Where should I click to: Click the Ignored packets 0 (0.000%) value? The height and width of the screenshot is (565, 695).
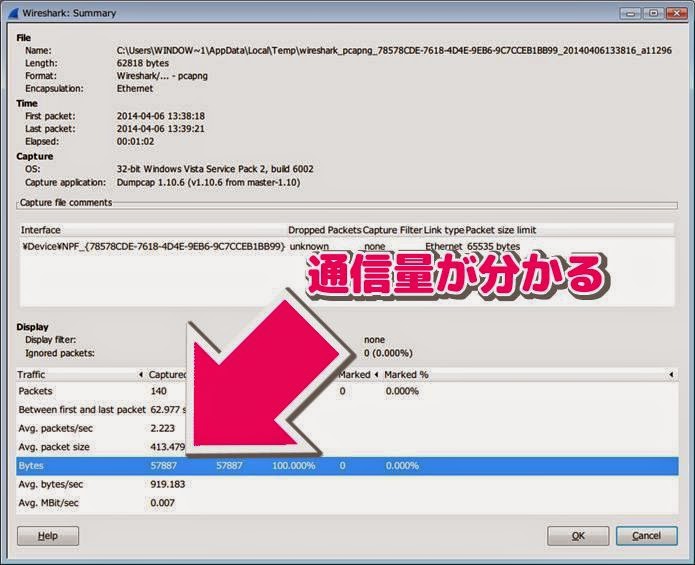point(388,353)
